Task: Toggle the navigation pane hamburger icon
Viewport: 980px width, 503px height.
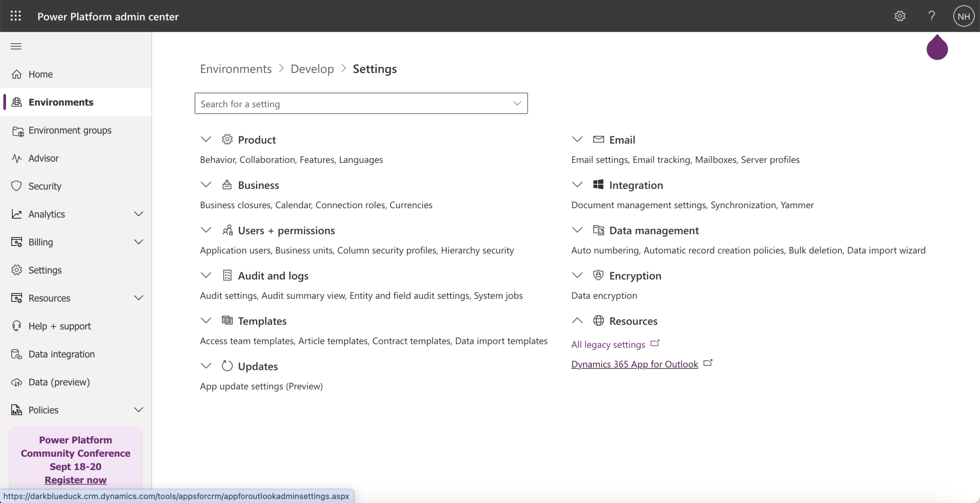Action: (x=16, y=46)
